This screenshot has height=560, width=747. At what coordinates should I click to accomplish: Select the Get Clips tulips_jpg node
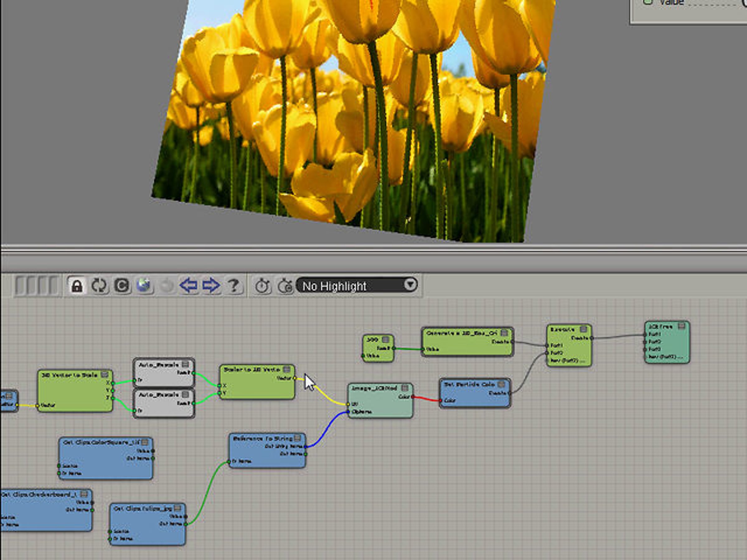coord(143,508)
